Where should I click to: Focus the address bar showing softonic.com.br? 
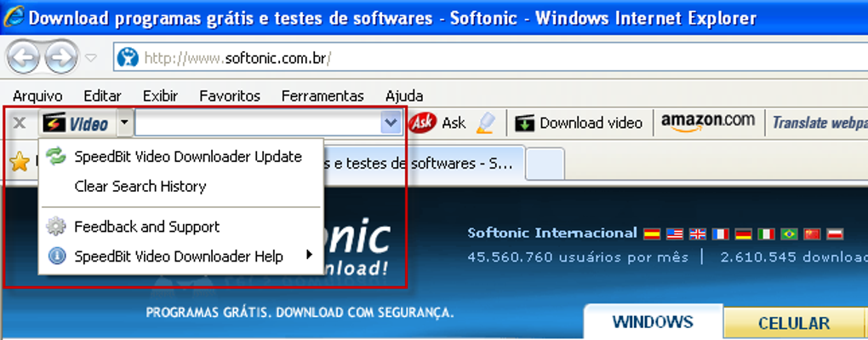pos(490,57)
